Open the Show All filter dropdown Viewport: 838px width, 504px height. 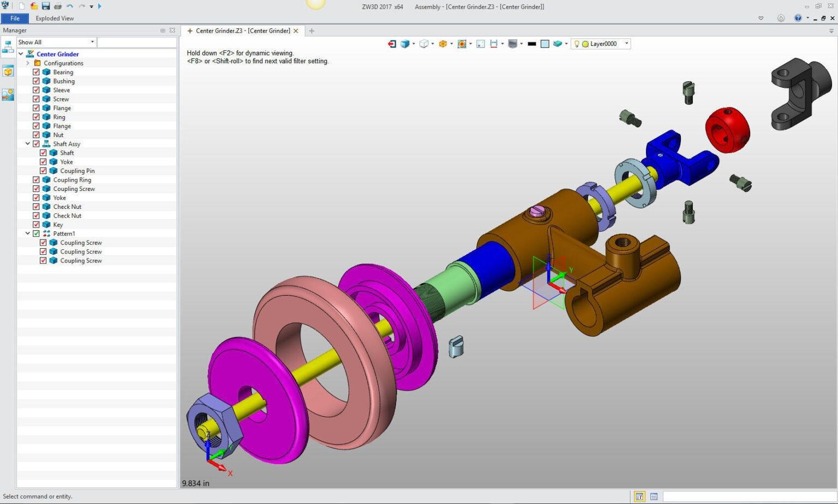pos(93,42)
